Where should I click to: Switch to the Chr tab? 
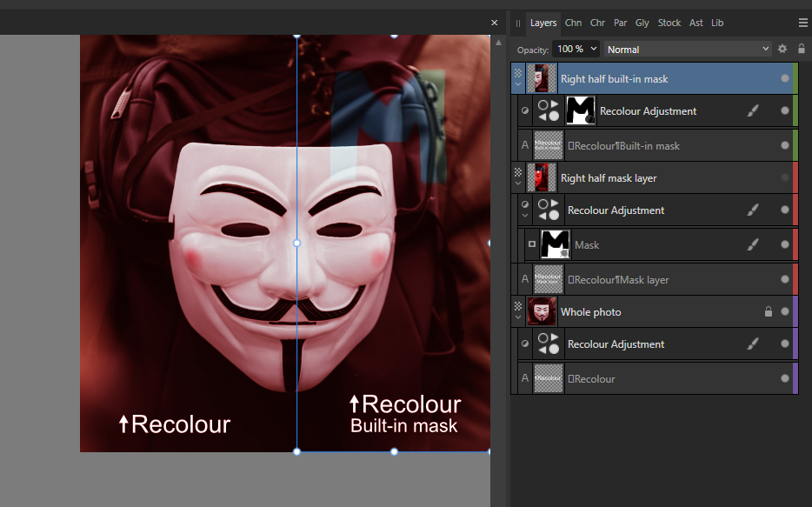[x=597, y=23]
